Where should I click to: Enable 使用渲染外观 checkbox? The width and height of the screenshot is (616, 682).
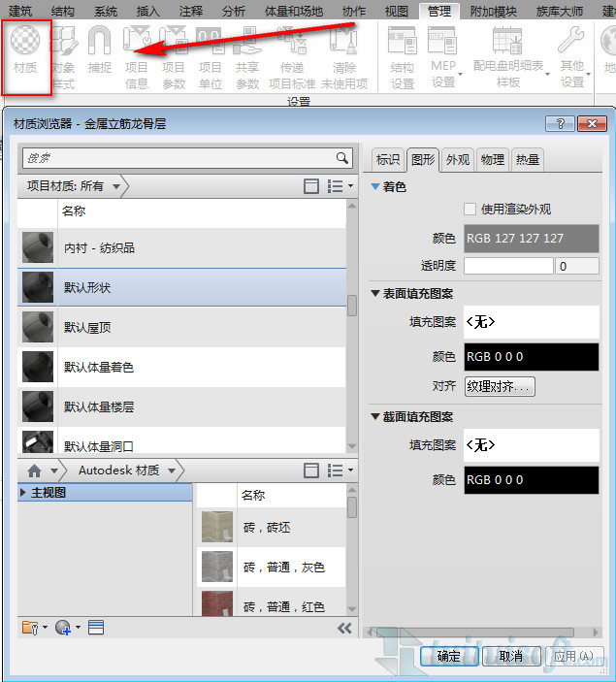[x=470, y=210]
